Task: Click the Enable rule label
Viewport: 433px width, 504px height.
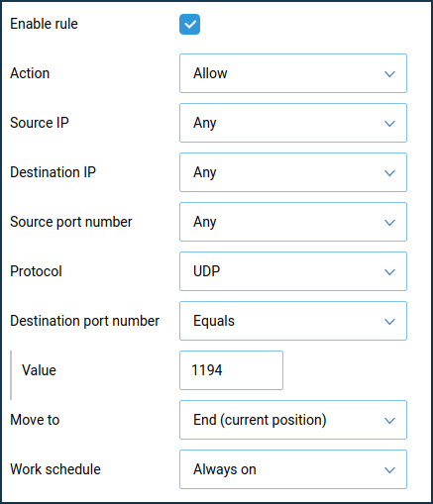Action: coord(44,24)
